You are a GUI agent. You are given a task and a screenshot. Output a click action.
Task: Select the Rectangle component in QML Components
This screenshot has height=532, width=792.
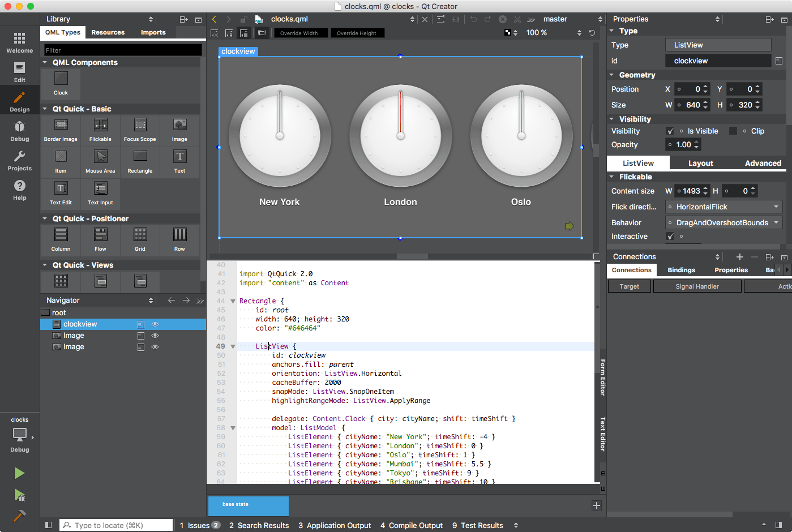click(x=139, y=162)
